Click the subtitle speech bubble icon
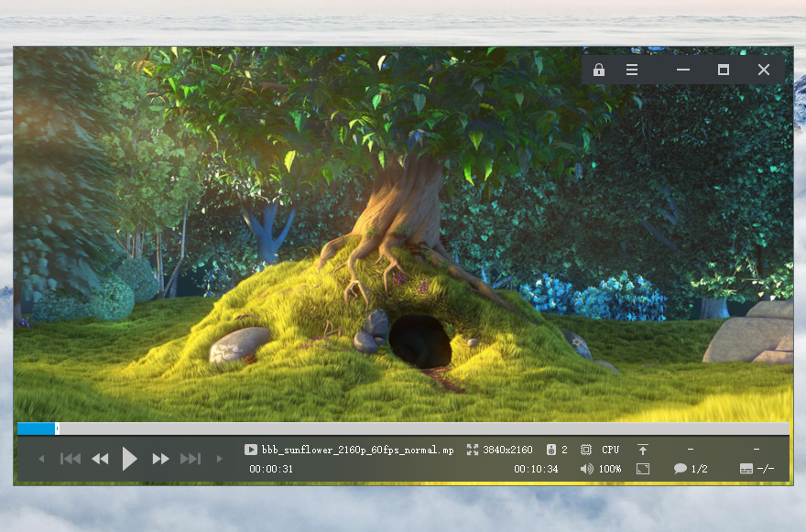Image resolution: width=806 pixels, height=532 pixels. 680,468
